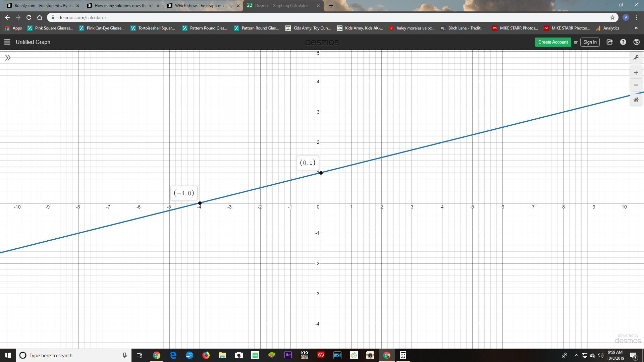The image size is (644, 362).
Task: Click Create Account button
Action: click(x=553, y=42)
